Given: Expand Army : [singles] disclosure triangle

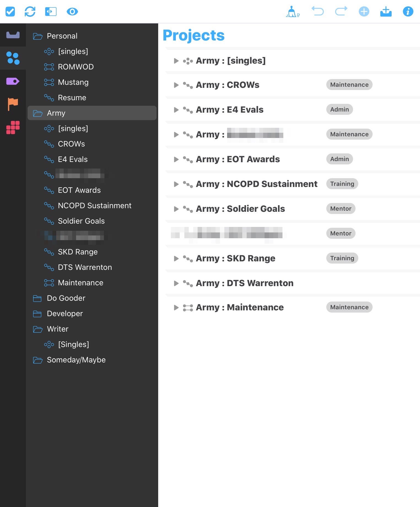Looking at the screenshot, I should (x=176, y=61).
